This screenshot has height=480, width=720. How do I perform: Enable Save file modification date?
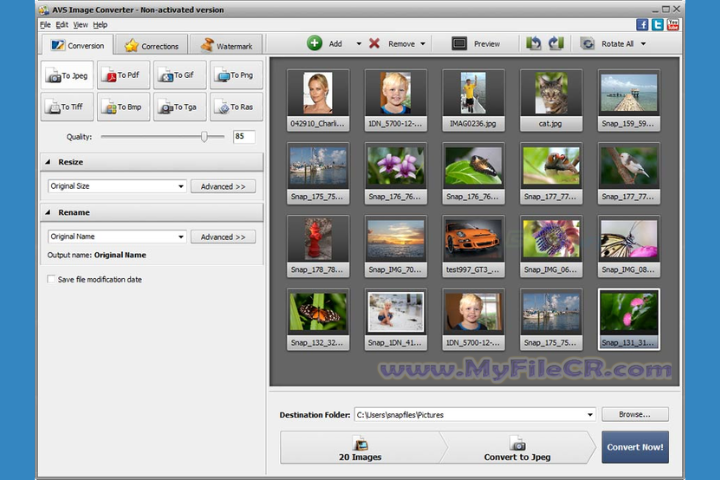51,279
